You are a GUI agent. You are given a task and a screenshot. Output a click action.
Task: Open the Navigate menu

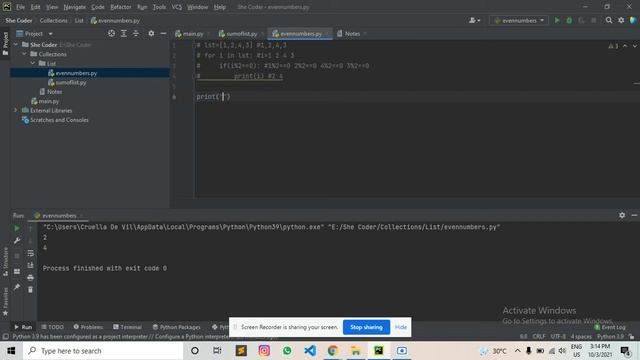tap(75, 7)
